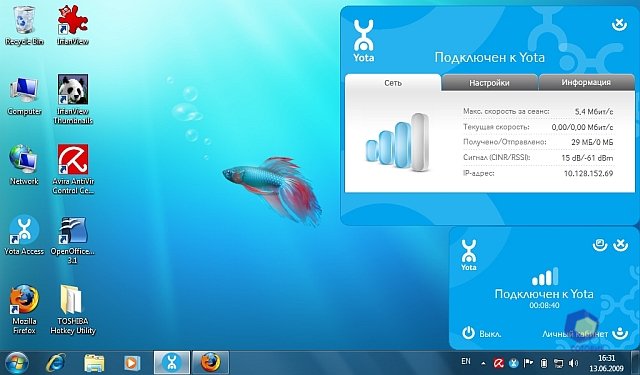Click the Выкл. power off button
Image resolution: width=640 pixels, height=375 pixels.
(482, 333)
